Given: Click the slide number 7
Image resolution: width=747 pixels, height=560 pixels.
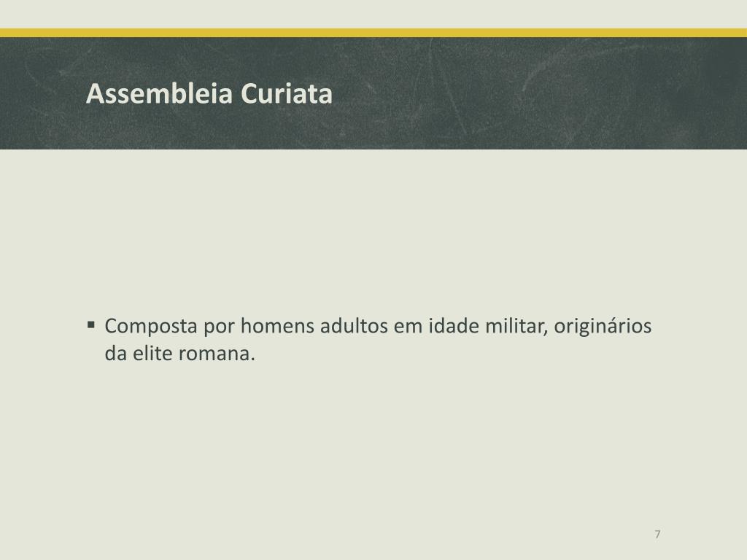Looking at the screenshot, I should [x=657, y=534].
